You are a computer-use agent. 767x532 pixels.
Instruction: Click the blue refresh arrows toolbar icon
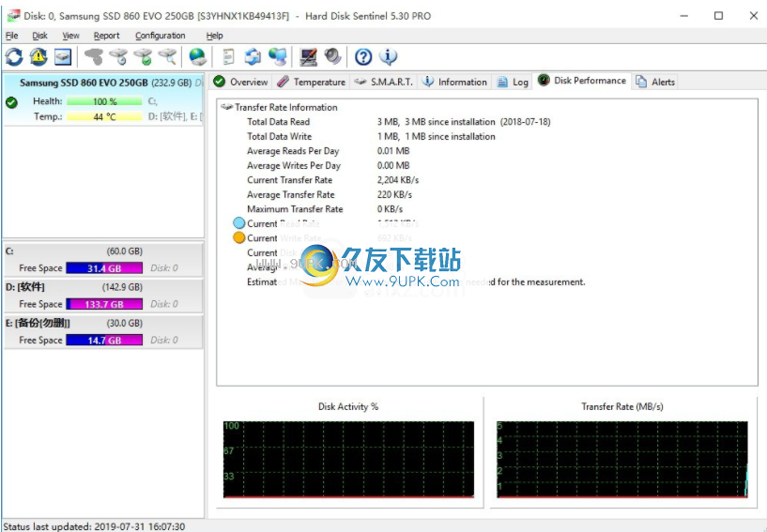(x=14, y=56)
